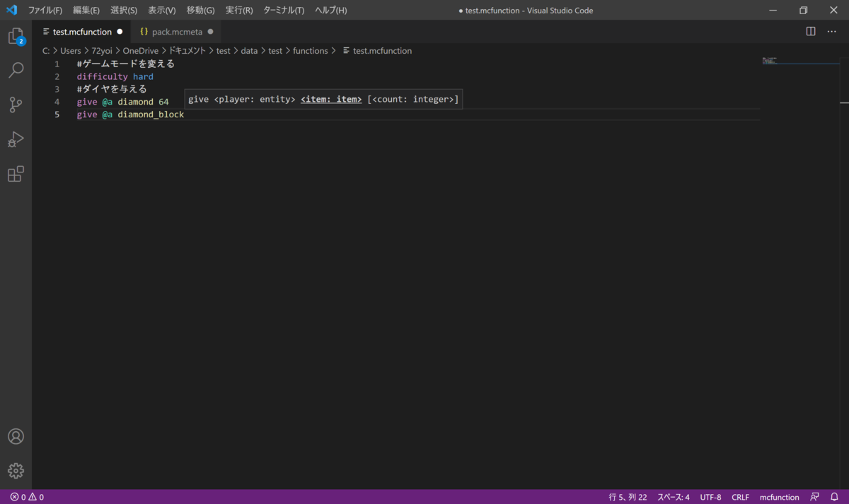
Task: Click the VS Code logo icon
Action: (11, 10)
